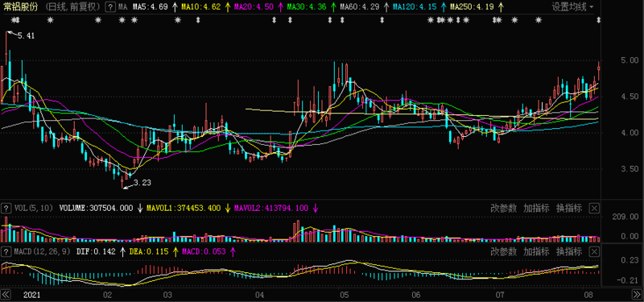644x302 pixels.
Task: Select the MA120:4.15 legend value
Action: pyautogui.click(x=415, y=7)
